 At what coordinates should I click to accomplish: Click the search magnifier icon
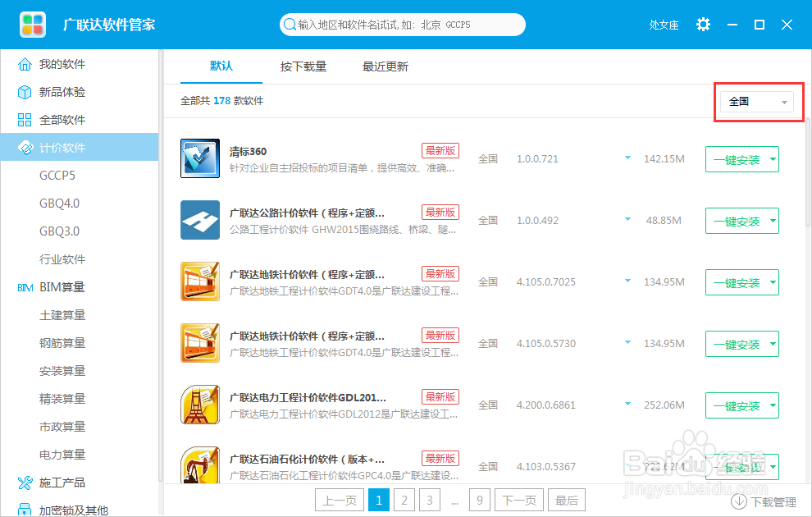coord(290,25)
